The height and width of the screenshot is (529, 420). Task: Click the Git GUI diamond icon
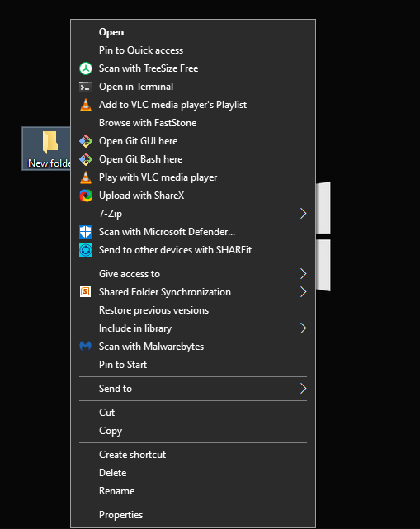86,141
